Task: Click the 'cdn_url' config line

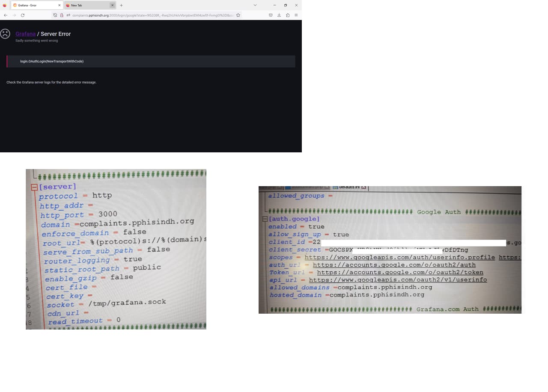Action: tap(68, 313)
